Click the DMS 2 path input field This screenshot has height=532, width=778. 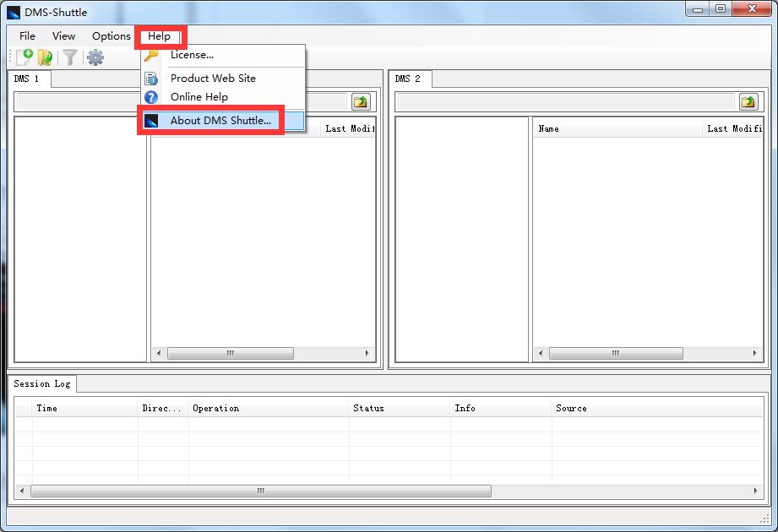point(566,101)
